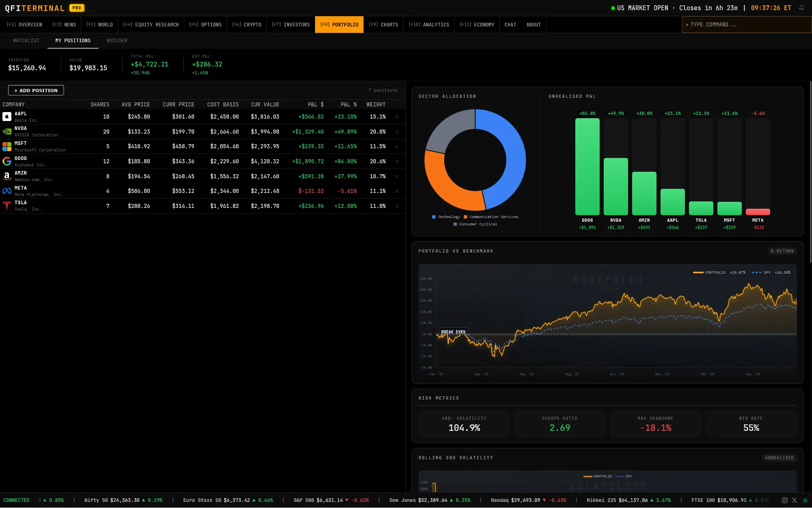Viewport: 812px width, 508px height.
Task: Click the Apple logo in AAPL row
Action: click(7, 117)
